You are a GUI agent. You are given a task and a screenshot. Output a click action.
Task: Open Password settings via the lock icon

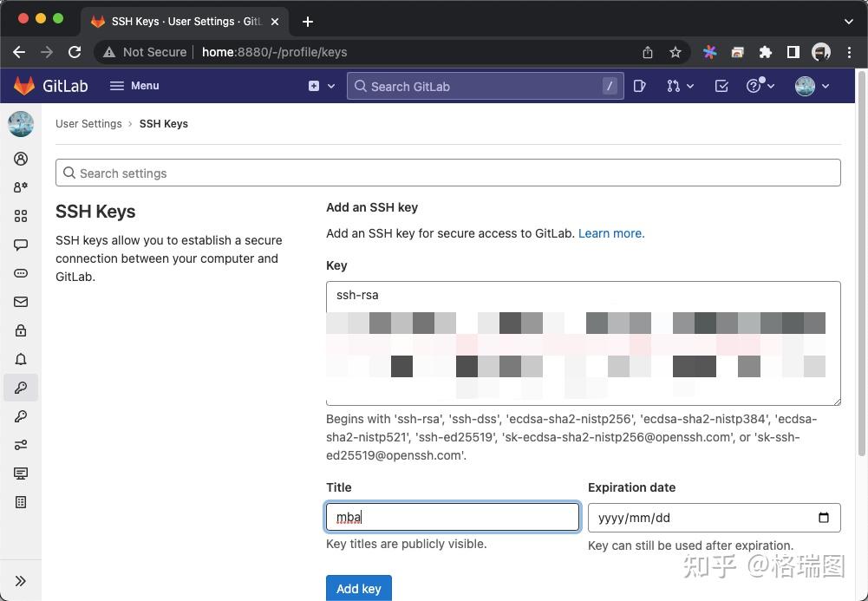[21, 330]
